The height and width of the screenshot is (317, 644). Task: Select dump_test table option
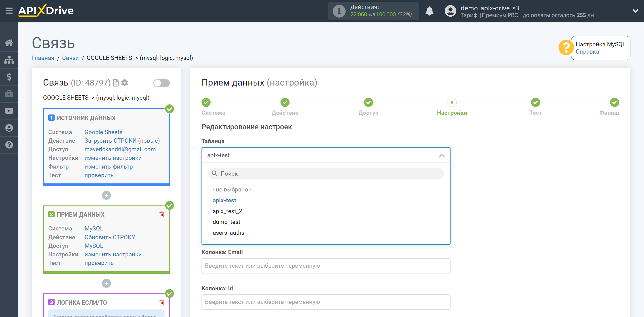pyautogui.click(x=226, y=222)
